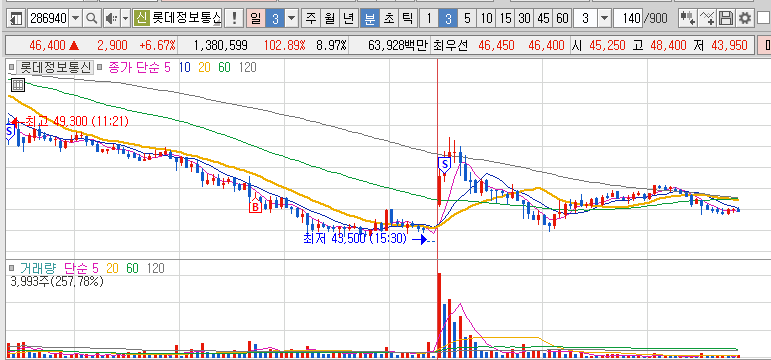Screen dimensions: 771x360
Task: Click the sidebar toggle icon beside stock code
Action: [x=16, y=19]
